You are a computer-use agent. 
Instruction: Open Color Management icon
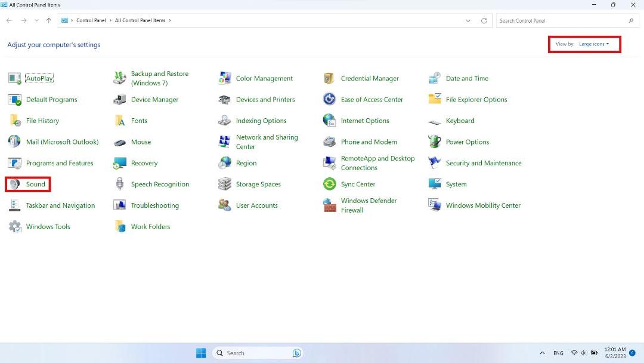coord(225,78)
